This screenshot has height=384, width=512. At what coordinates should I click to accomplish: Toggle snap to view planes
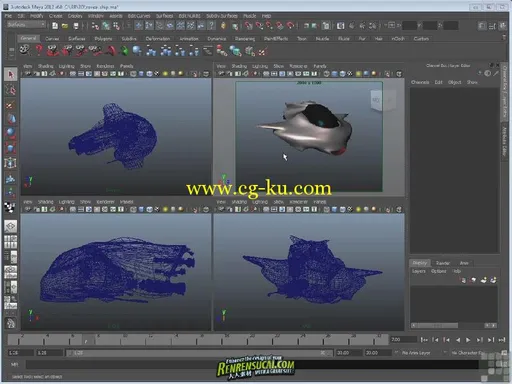[x=280, y=26]
